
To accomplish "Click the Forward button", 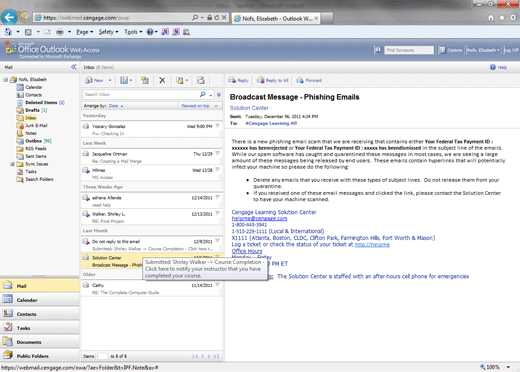I will (x=309, y=80).
